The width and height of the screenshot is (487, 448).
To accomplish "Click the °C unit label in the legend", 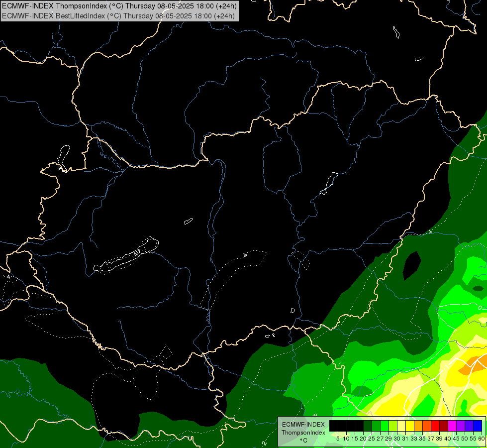I will [304, 441].
